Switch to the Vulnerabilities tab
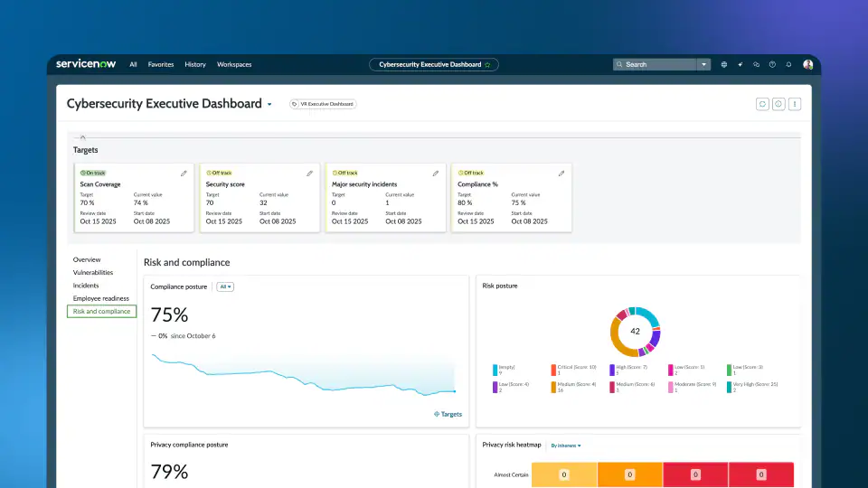Image resolution: width=868 pixels, height=488 pixels. pyautogui.click(x=93, y=272)
